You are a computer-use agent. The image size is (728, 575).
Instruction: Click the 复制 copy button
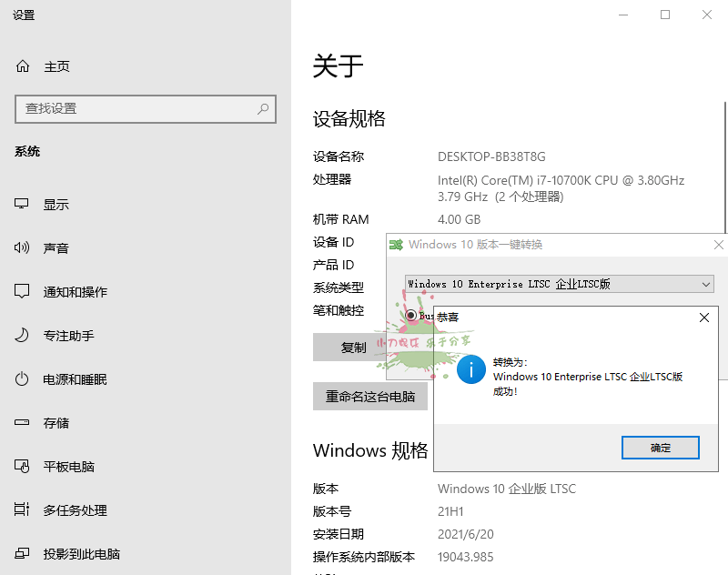click(353, 348)
